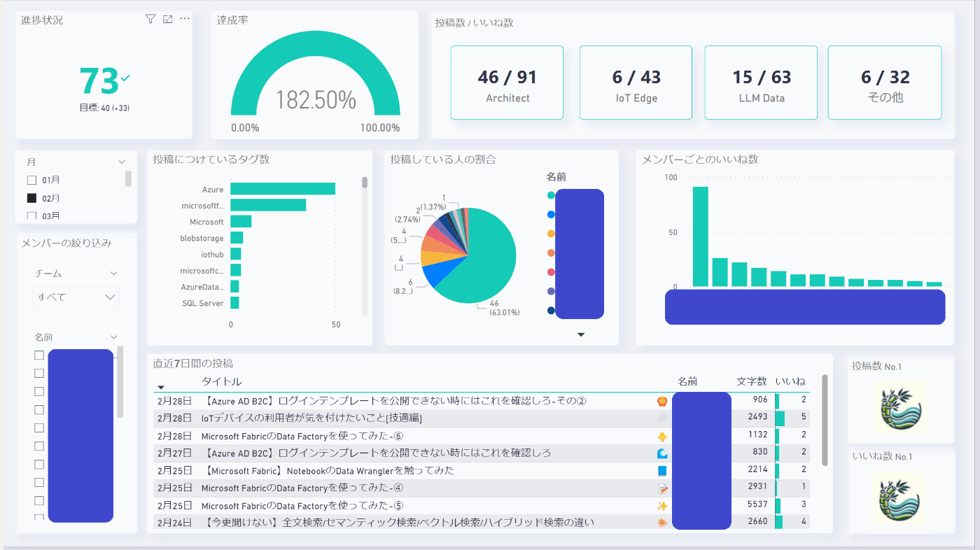The height and width of the screenshot is (550, 980).
Task: Select the tallest bar in メンバーごとのいいね数 chart
Action: (701, 237)
